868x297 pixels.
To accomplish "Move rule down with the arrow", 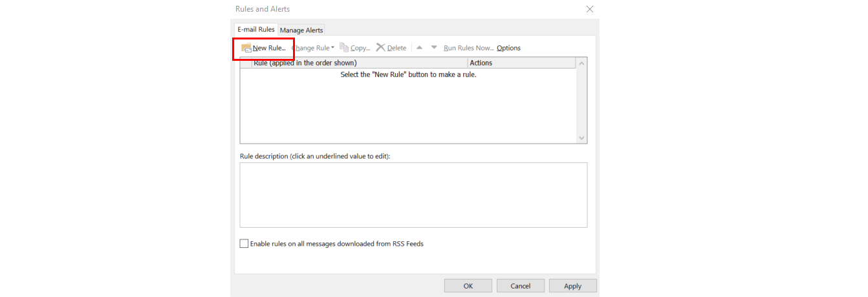I will click(x=434, y=47).
